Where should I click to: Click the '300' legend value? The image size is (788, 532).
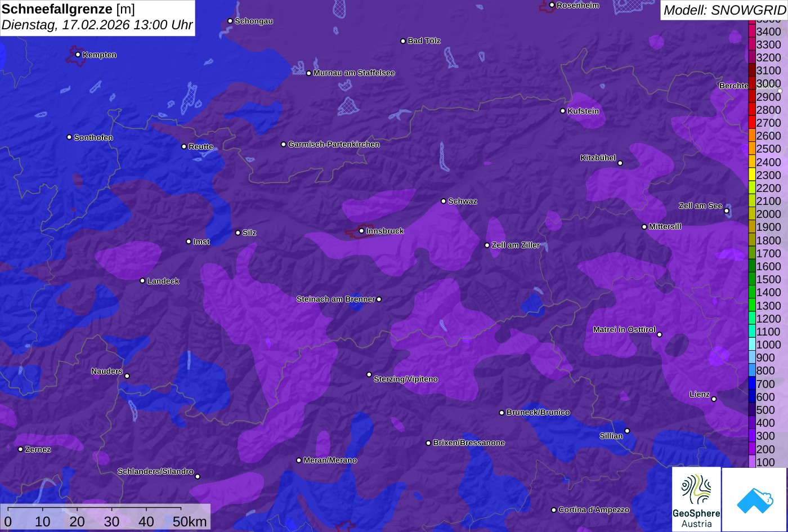(765, 436)
